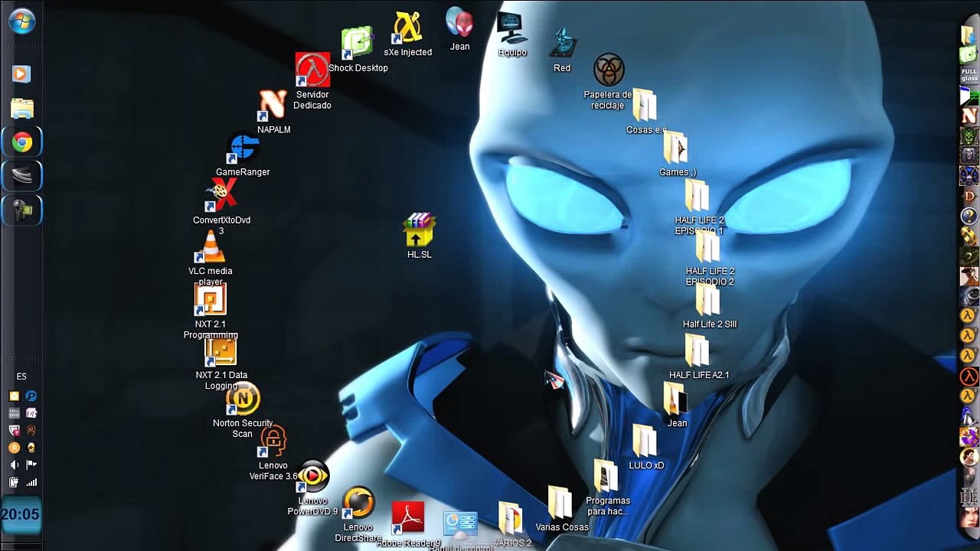Open the HALF LIFE 2 EPISODIO 1 folder

(x=697, y=196)
